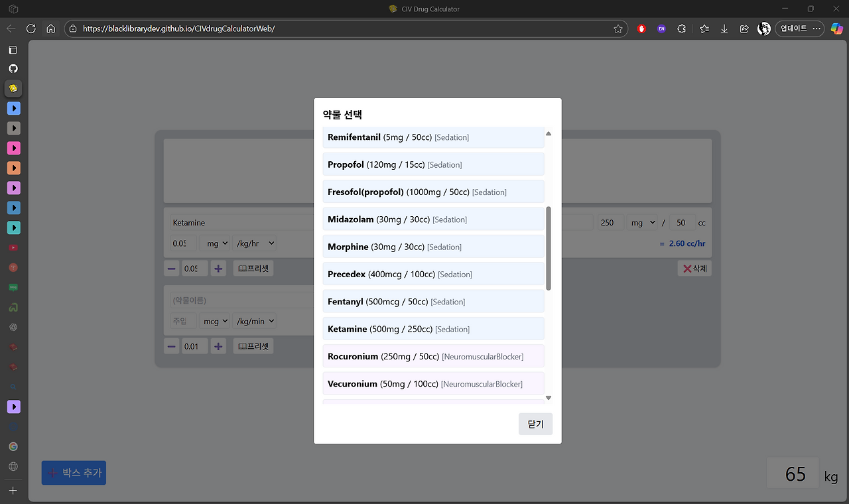Viewport: 849px width, 504px height.
Task: Click the empty (약물이름) drug name field
Action: (x=241, y=300)
